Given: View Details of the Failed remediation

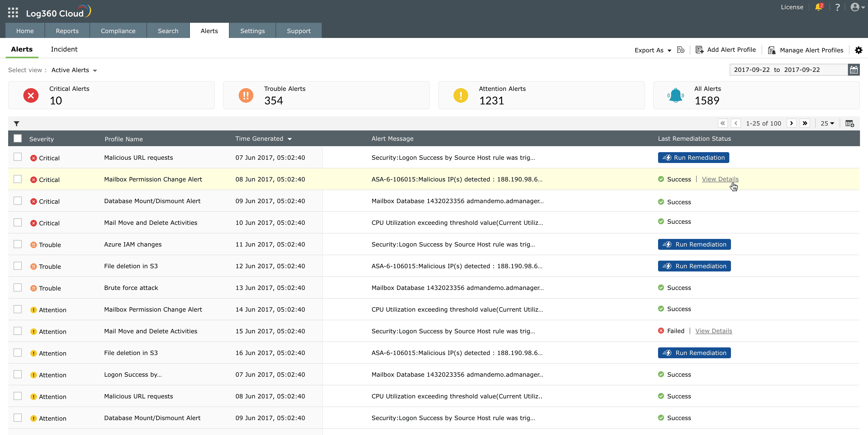Looking at the screenshot, I should click(x=714, y=331).
